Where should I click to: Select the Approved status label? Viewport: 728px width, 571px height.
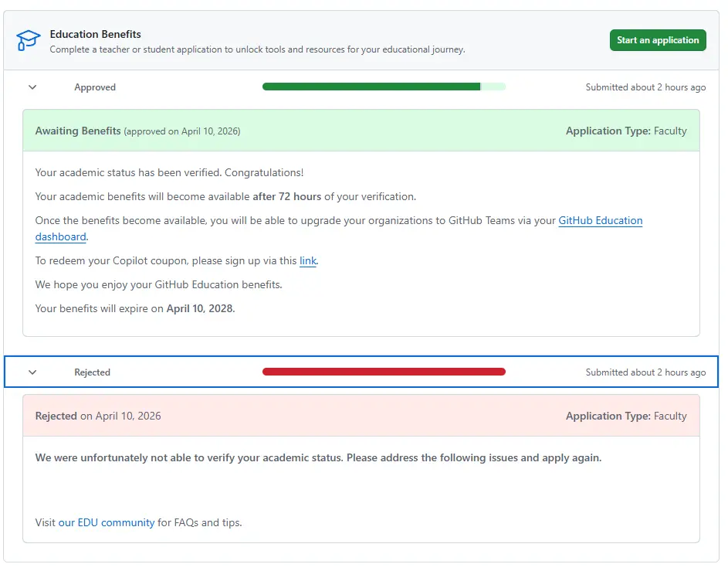click(x=95, y=87)
